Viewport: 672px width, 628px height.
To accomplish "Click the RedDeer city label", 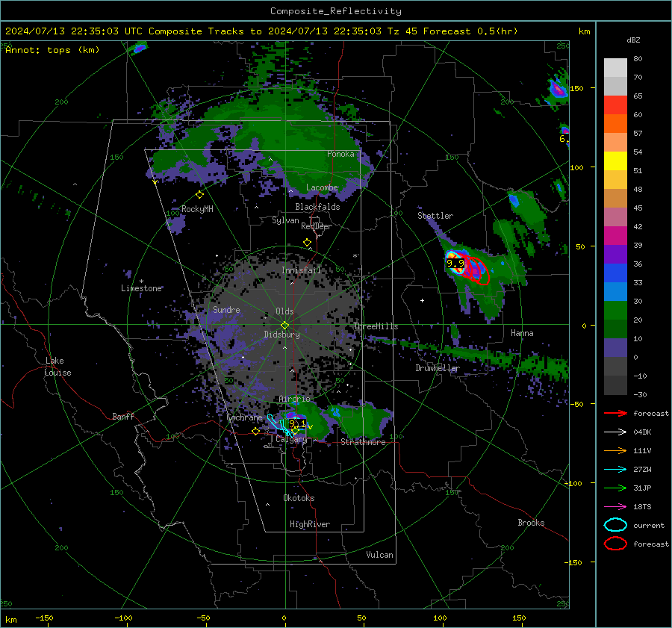I will (x=317, y=226).
